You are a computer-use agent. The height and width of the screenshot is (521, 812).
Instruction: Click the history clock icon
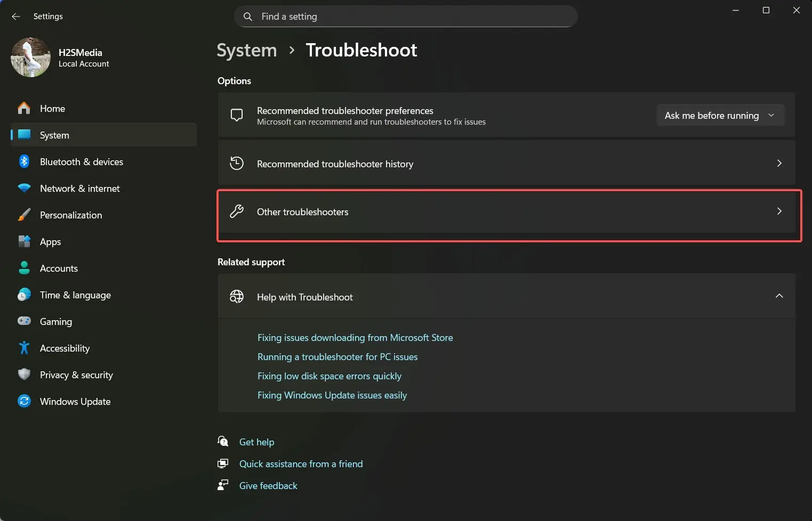(x=237, y=163)
